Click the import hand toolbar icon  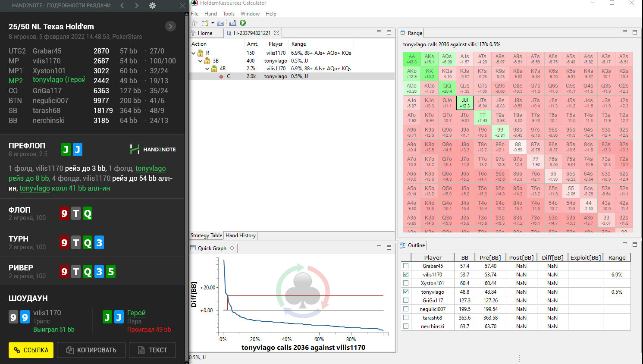point(221,23)
